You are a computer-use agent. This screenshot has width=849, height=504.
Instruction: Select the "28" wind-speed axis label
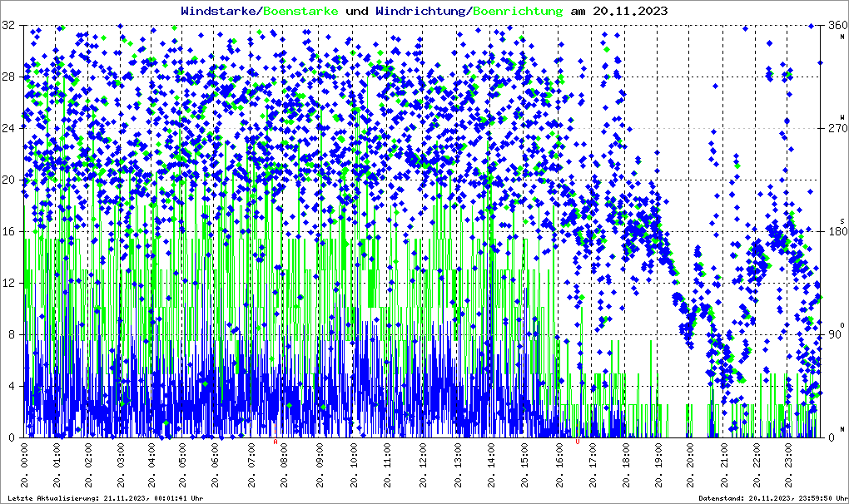(8, 77)
